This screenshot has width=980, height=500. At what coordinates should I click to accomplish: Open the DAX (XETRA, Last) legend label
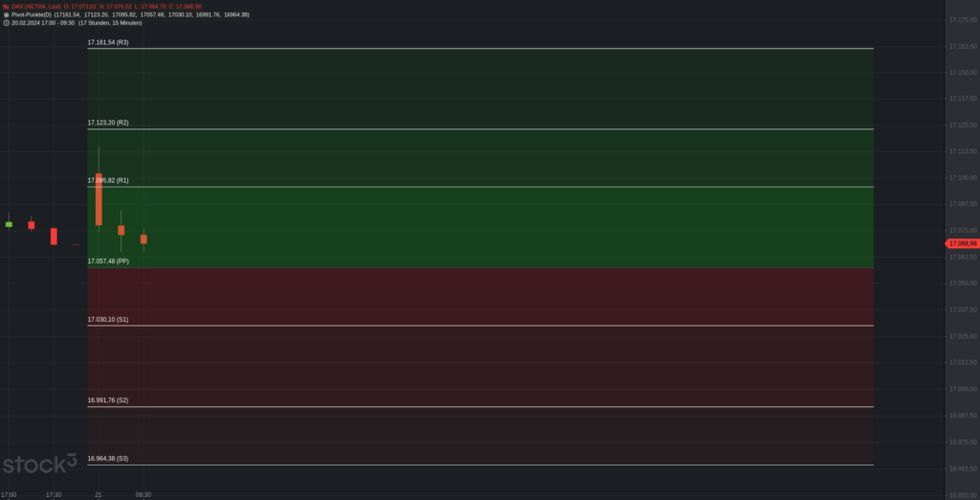(x=36, y=7)
